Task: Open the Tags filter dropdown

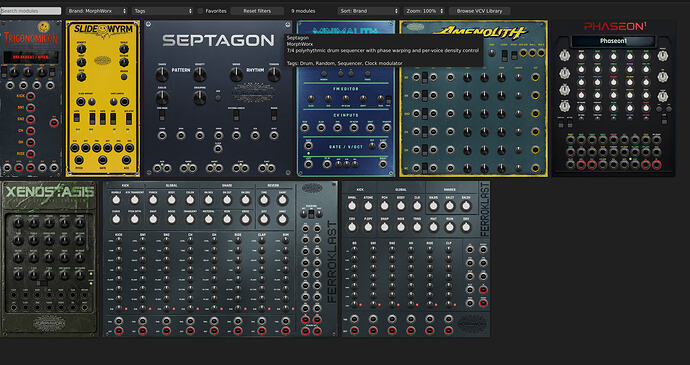Action: [163, 11]
